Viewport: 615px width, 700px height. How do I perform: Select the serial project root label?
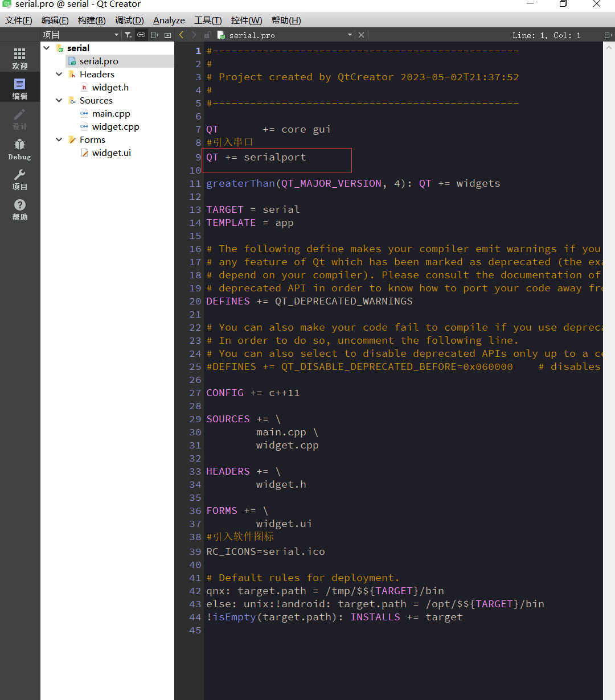click(78, 48)
